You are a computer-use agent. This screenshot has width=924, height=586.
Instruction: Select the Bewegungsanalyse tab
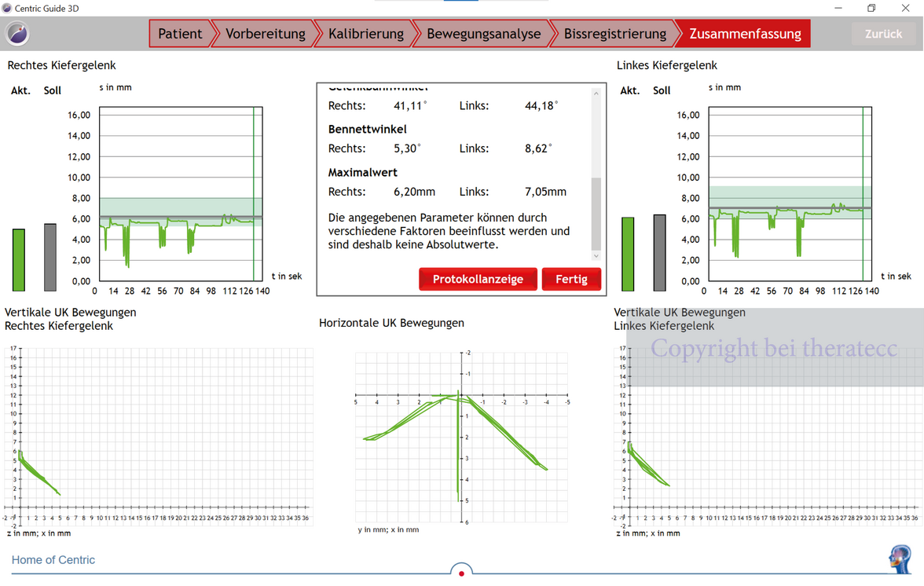[483, 34]
